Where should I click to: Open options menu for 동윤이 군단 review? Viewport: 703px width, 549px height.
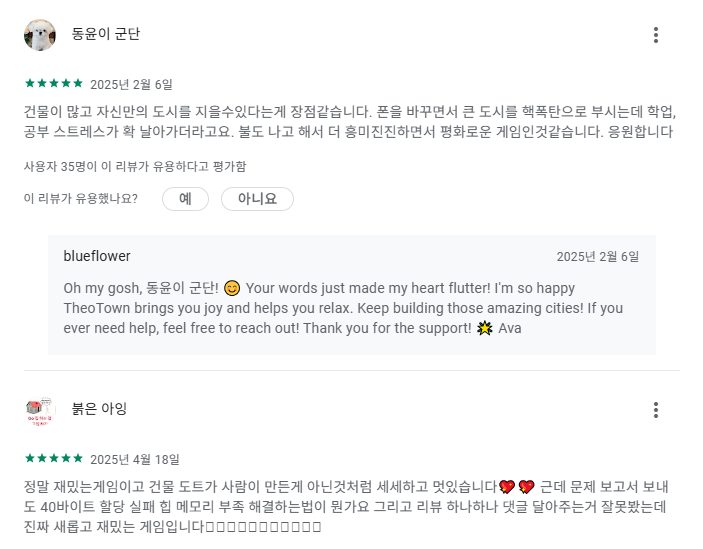[655, 35]
